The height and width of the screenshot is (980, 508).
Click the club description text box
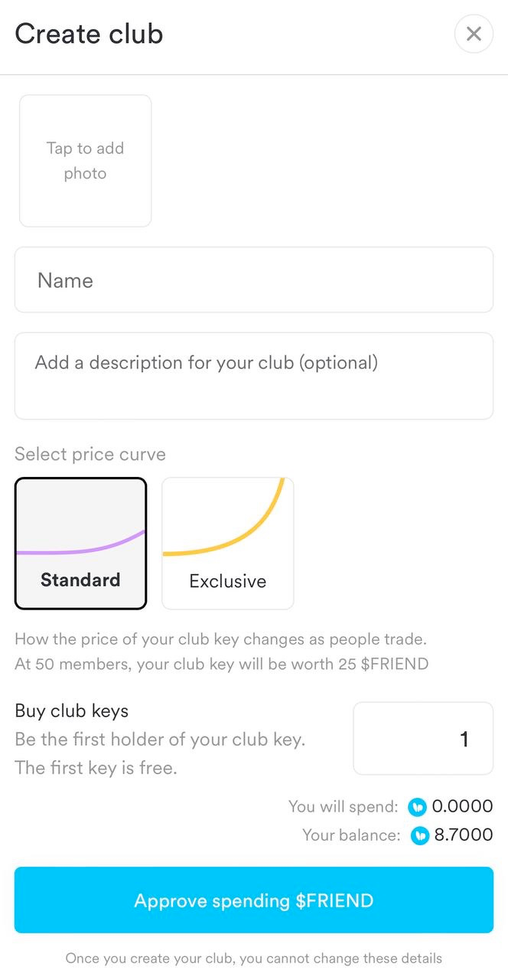253,375
